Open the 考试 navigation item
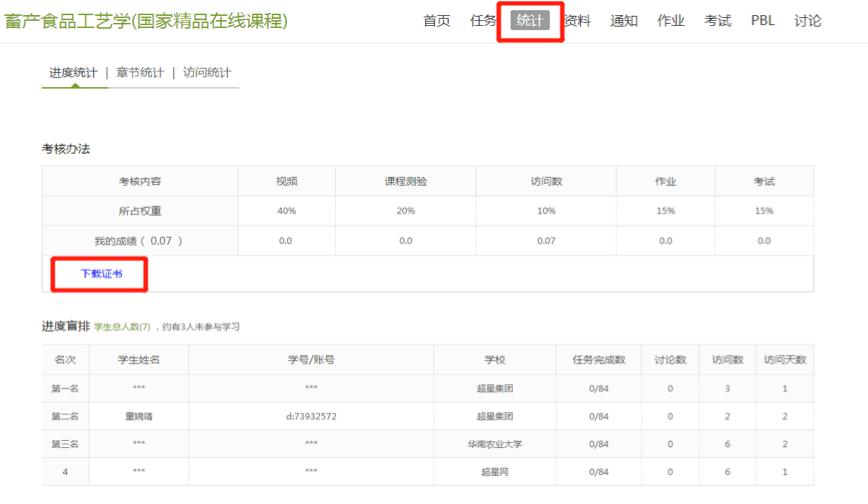This screenshot has height=504, width=868. click(x=717, y=21)
